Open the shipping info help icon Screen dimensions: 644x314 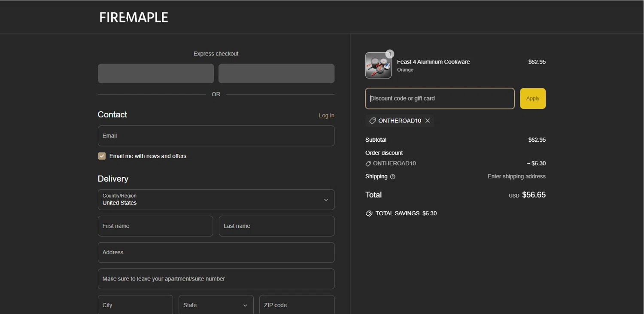pyautogui.click(x=392, y=177)
